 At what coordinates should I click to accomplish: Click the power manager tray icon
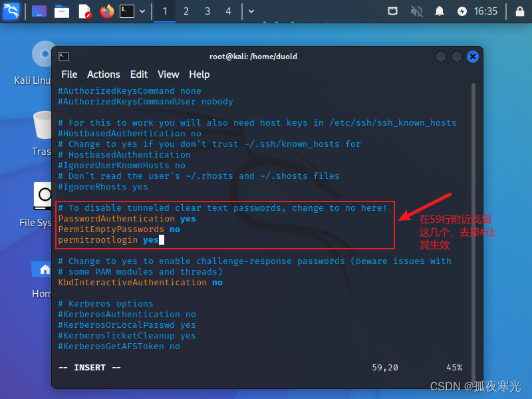point(461,11)
